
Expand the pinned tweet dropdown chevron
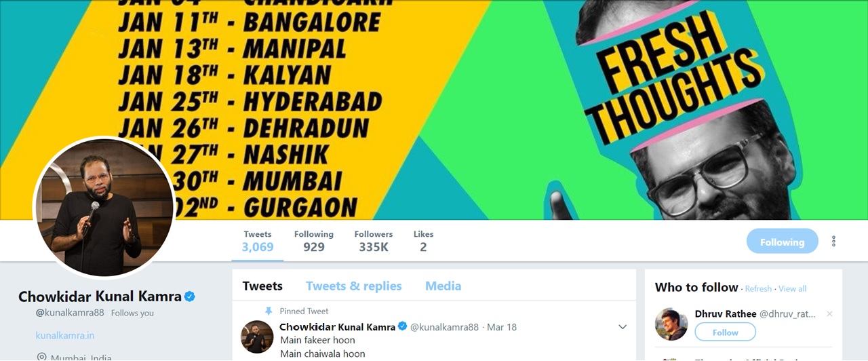623,327
